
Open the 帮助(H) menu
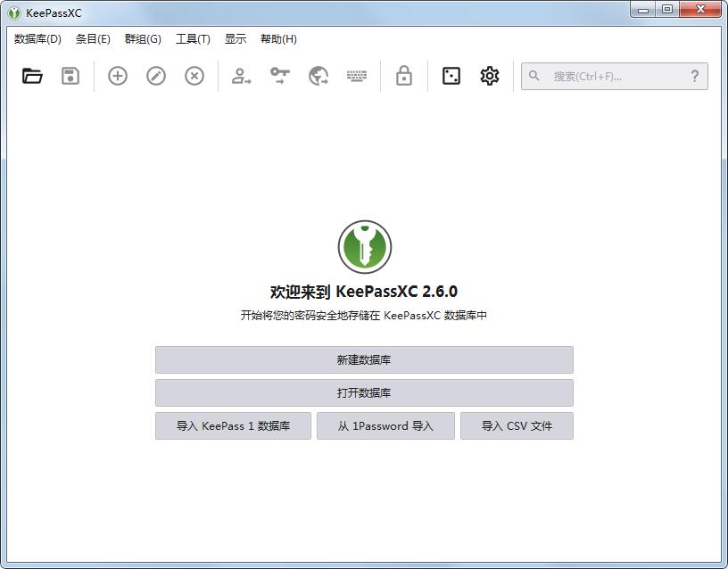277,39
